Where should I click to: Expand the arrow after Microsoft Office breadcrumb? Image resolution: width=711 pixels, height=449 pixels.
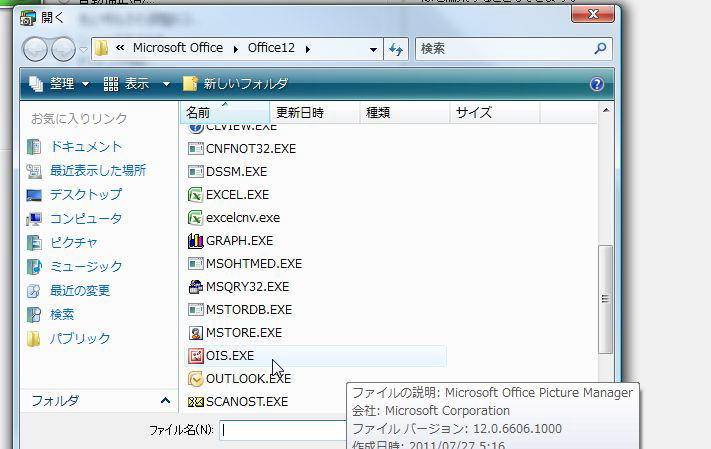pyautogui.click(x=236, y=49)
